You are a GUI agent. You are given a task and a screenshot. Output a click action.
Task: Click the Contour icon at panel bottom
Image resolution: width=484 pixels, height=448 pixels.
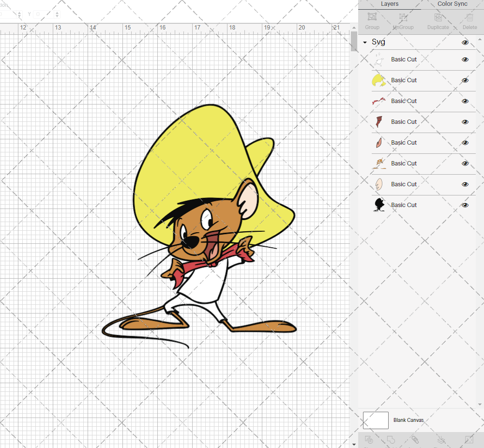click(x=468, y=440)
